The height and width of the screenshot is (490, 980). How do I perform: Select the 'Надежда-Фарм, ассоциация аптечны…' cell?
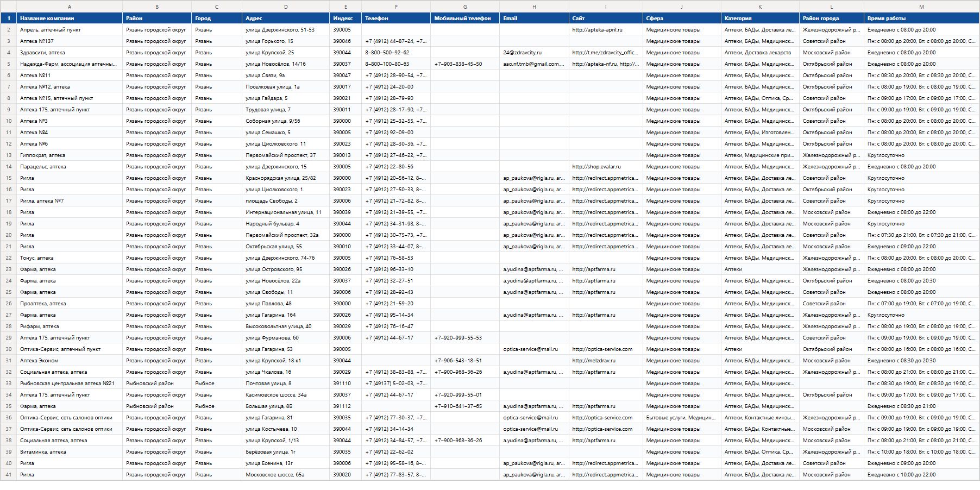pyautogui.click(x=70, y=64)
